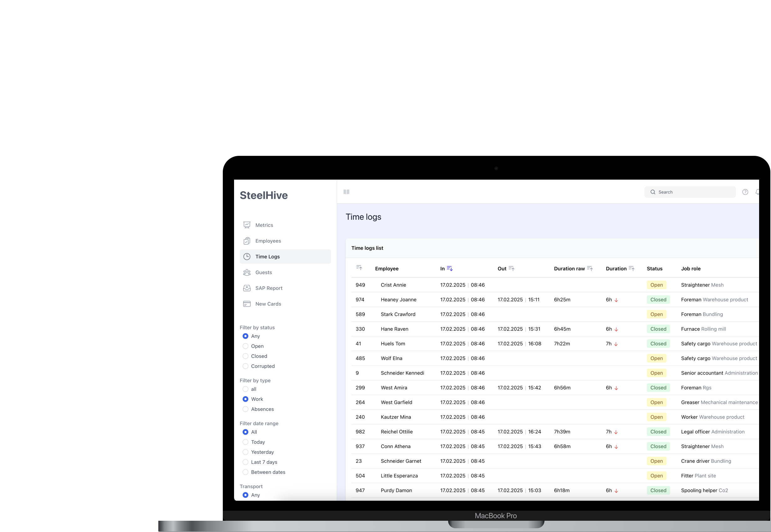The image size is (771, 532).
Task: Toggle the sidebar panel icon
Action: point(346,192)
